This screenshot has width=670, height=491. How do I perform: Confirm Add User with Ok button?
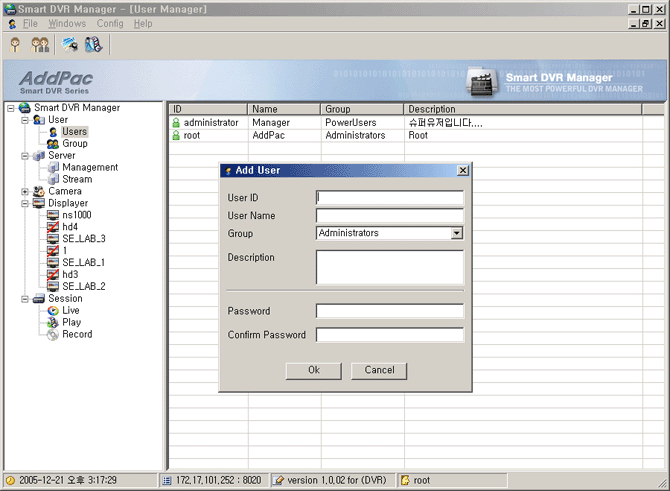point(314,370)
